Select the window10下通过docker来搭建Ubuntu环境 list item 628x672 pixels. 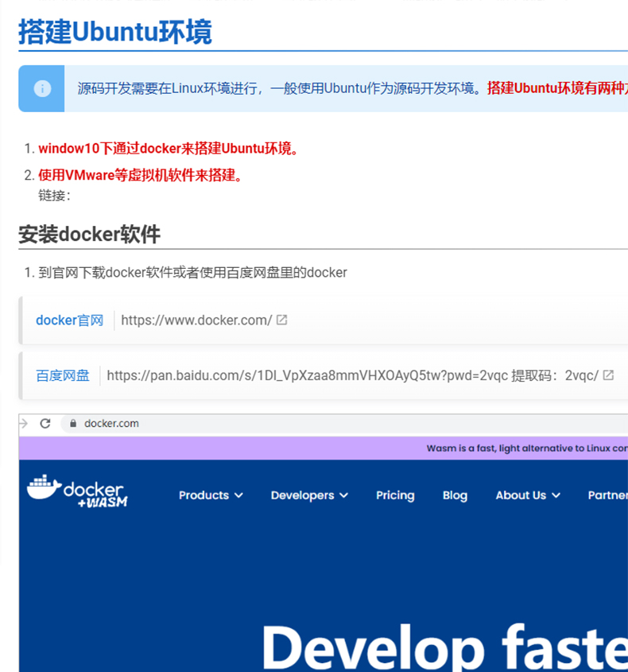click(169, 149)
